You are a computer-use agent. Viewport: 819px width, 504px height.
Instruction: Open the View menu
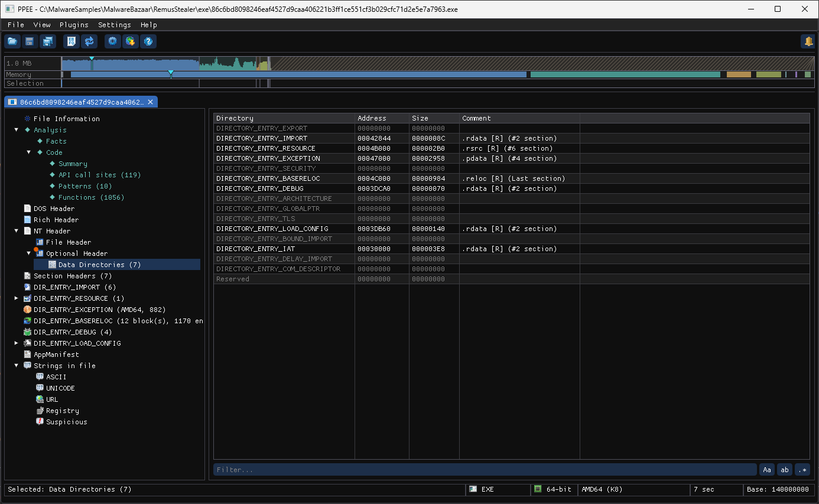tap(42, 25)
